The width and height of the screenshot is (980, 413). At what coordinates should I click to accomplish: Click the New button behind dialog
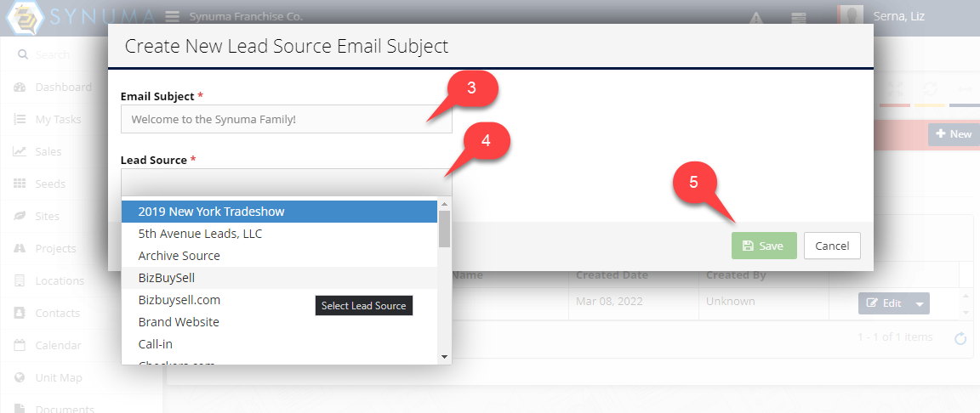coord(954,134)
